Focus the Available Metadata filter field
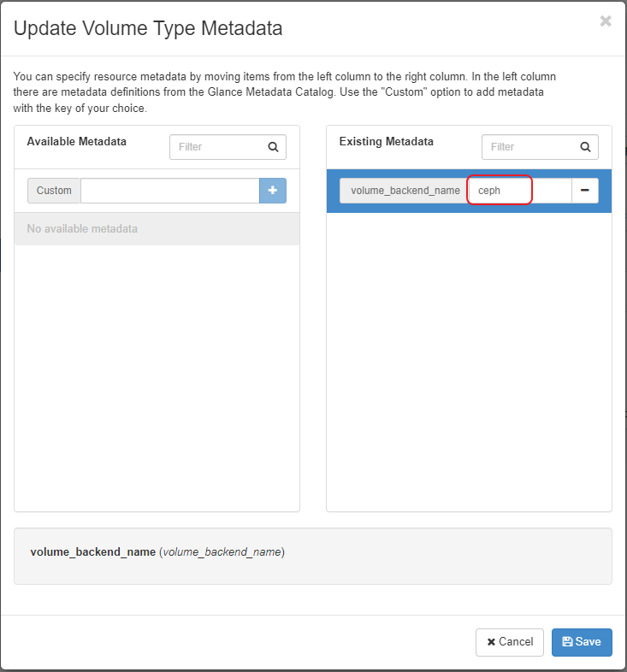Screen dimensions: 627x672 click(216, 147)
